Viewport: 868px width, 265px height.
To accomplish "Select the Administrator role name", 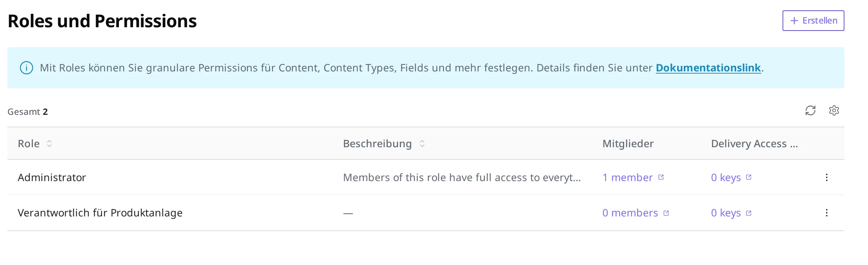I will (52, 177).
